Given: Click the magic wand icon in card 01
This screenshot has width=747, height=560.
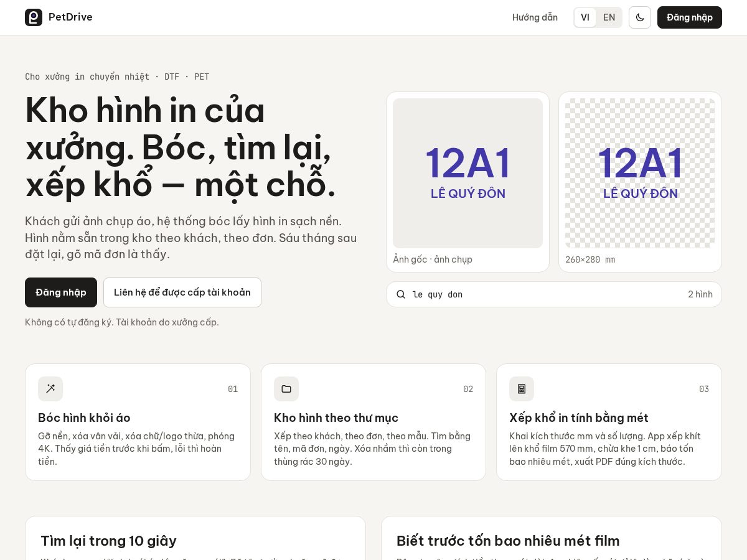Looking at the screenshot, I should pyautogui.click(x=50, y=389).
